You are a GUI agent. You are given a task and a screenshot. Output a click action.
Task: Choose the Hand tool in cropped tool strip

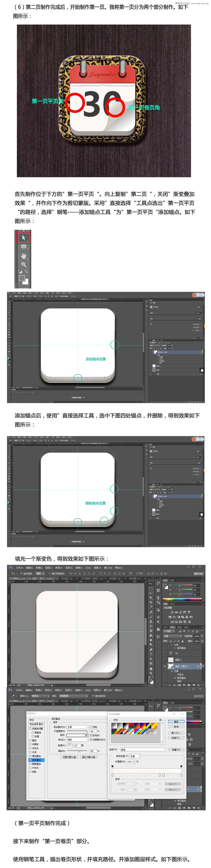pyautogui.click(x=23, y=256)
